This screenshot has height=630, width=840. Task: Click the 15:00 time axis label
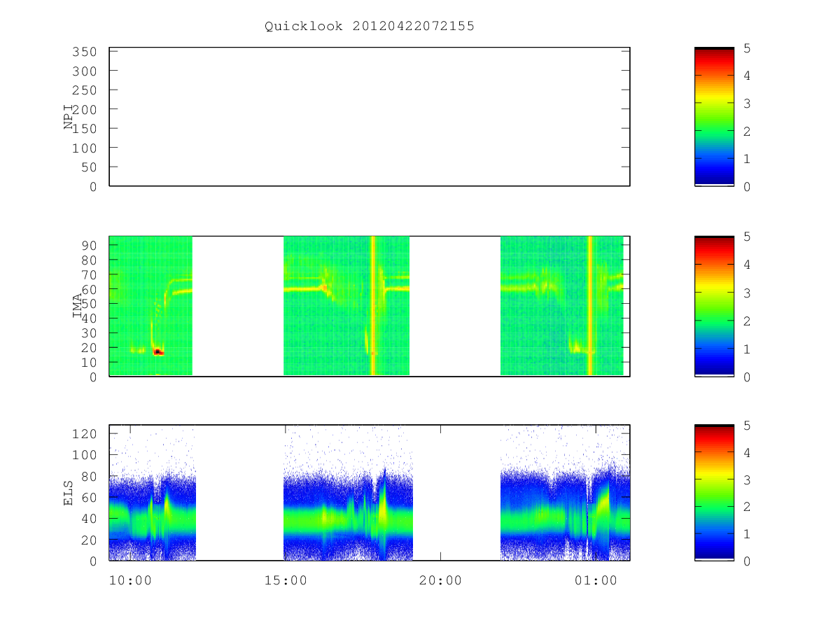click(x=286, y=580)
